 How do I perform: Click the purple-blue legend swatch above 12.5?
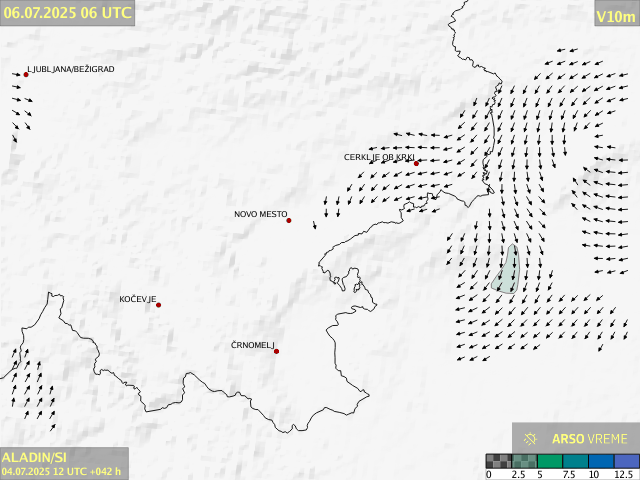click(627, 461)
